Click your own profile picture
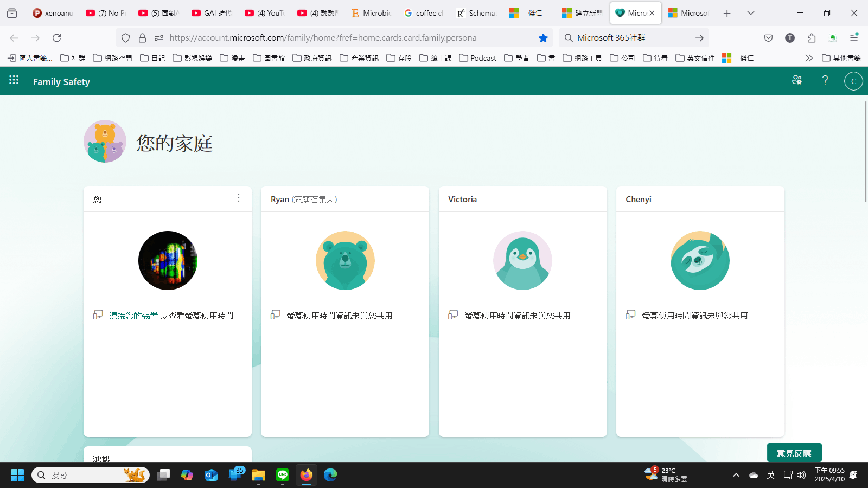This screenshot has width=868, height=488. click(x=168, y=260)
